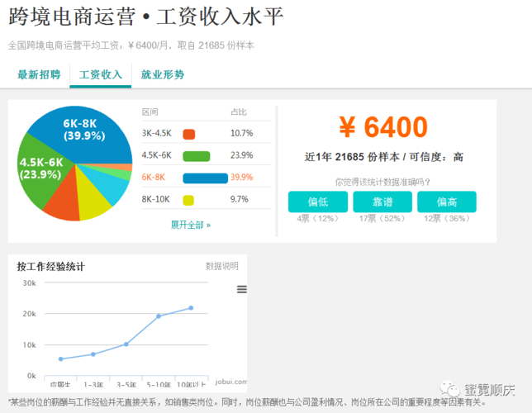Click the 23.9% value in table
This screenshot has width=532, height=413.
coord(241,155)
